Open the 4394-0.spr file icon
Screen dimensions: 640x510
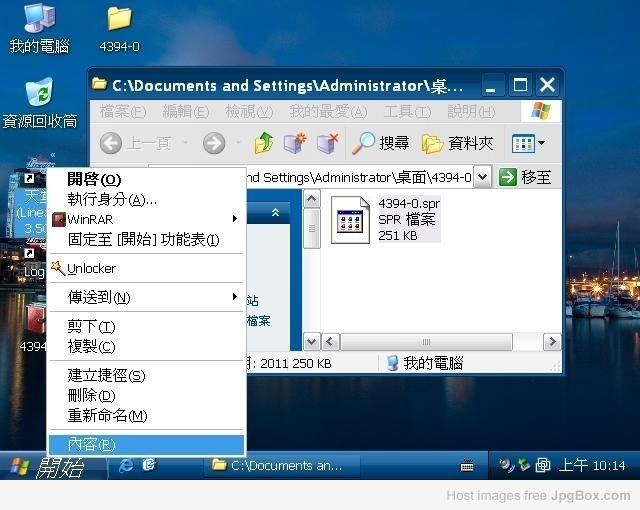[351, 219]
